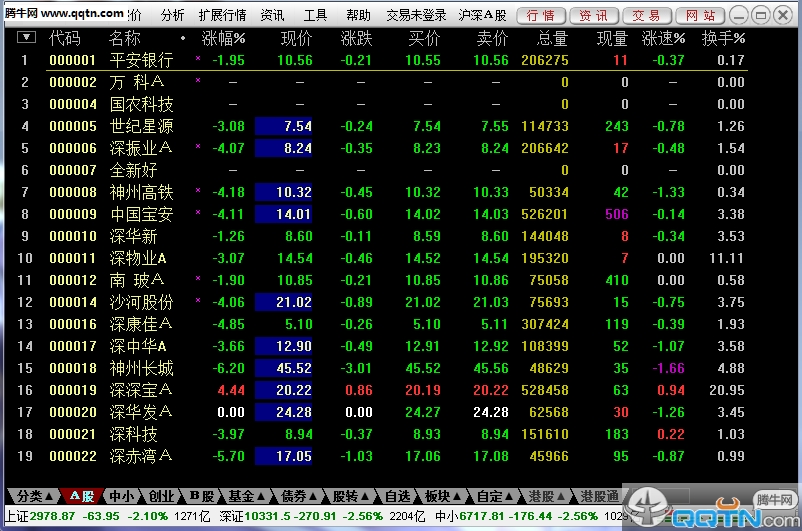Image resolution: width=802 pixels, height=531 pixels.
Task: Click the 交易 button in title bar
Action: coord(647,16)
